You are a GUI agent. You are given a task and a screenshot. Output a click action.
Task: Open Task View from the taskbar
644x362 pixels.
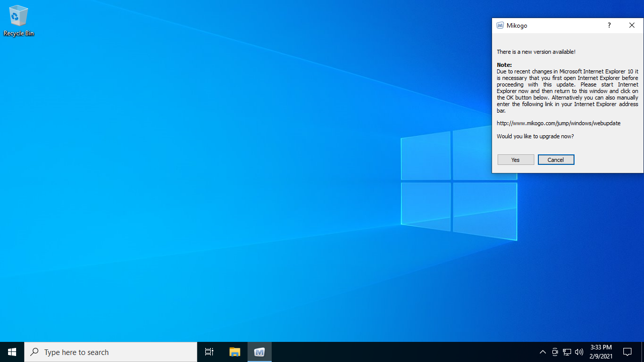click(x=209, y=352)
